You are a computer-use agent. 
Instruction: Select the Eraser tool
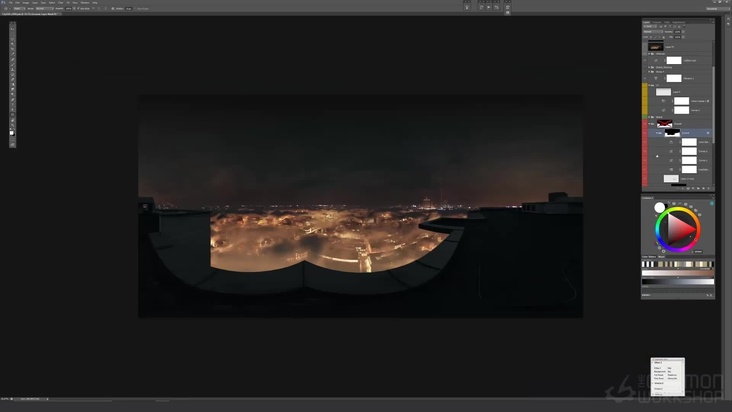[13, 79]
